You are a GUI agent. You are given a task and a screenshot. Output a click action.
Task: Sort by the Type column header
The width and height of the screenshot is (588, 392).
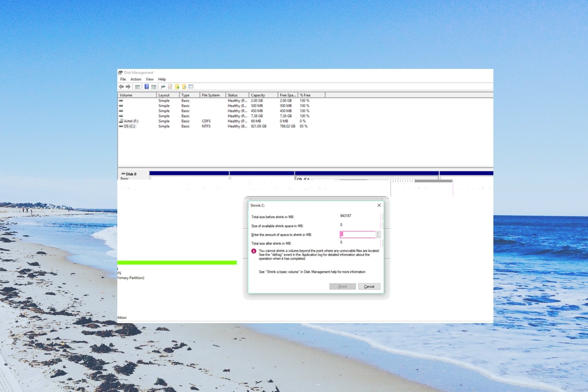tap(190, 95)
